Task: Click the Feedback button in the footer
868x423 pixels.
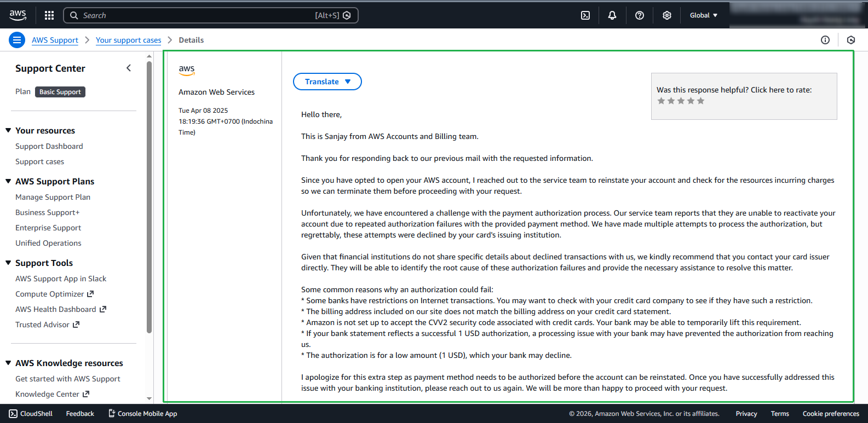Action: point(80,414)
